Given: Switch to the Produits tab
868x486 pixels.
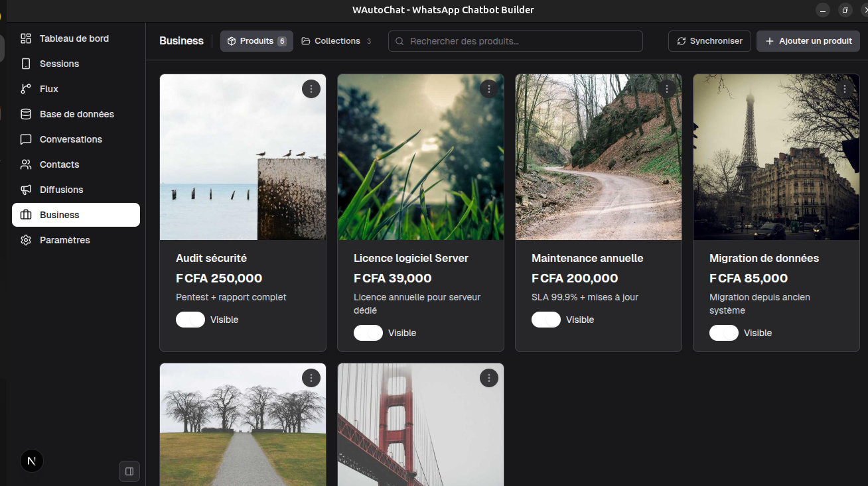Looking at the screenshot, I should click(257, 41).
